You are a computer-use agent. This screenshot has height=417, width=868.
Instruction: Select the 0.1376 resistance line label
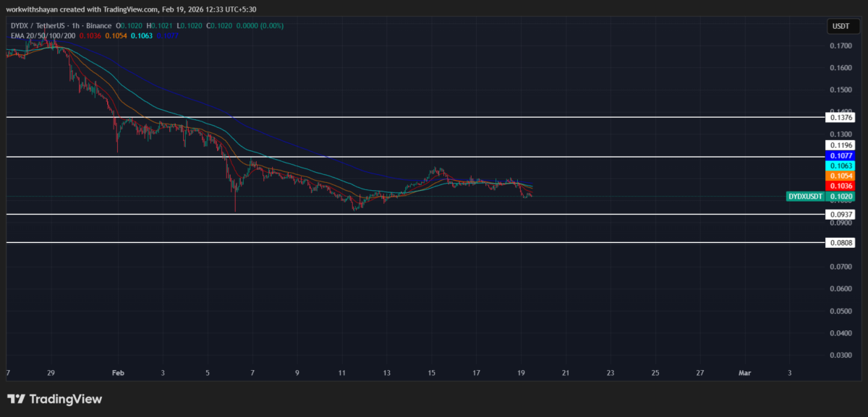tap(841, 117)
